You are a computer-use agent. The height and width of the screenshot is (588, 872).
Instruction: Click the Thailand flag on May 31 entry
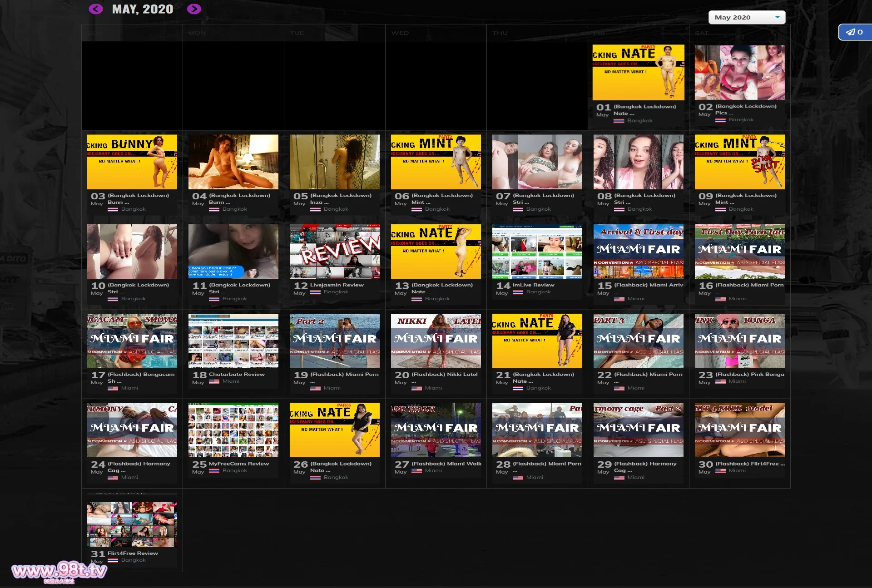point(113,560)
